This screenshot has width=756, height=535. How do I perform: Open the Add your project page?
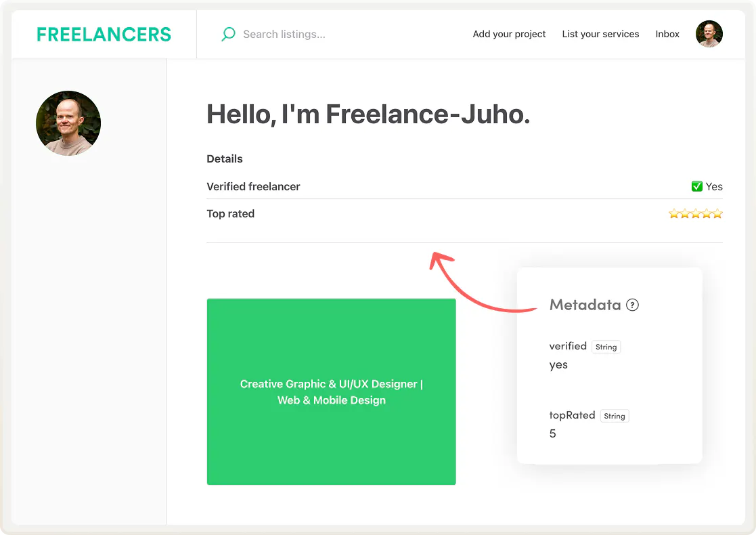(x=509, y=34)
